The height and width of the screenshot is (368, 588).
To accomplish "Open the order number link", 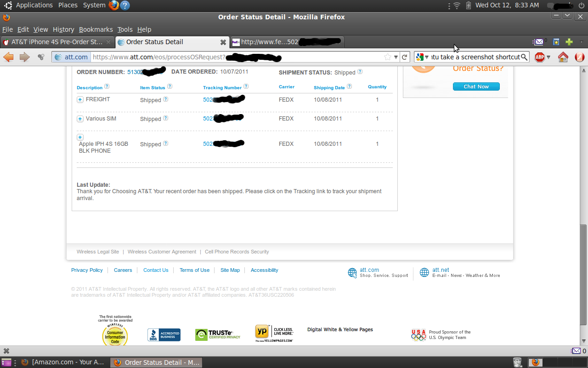I will click(x=146, y=72).
